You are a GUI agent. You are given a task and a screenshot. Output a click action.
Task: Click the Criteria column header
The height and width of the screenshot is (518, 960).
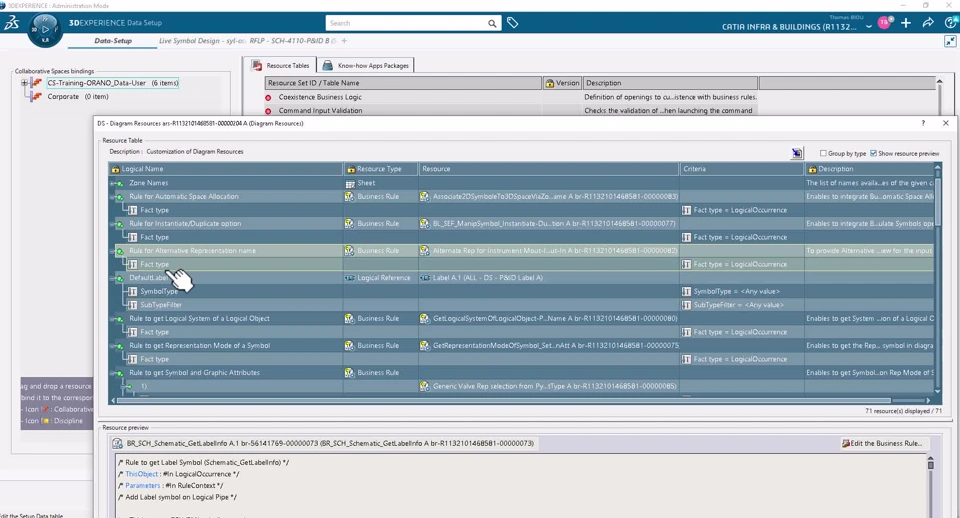pyautogui.click(x=741, y=169)
